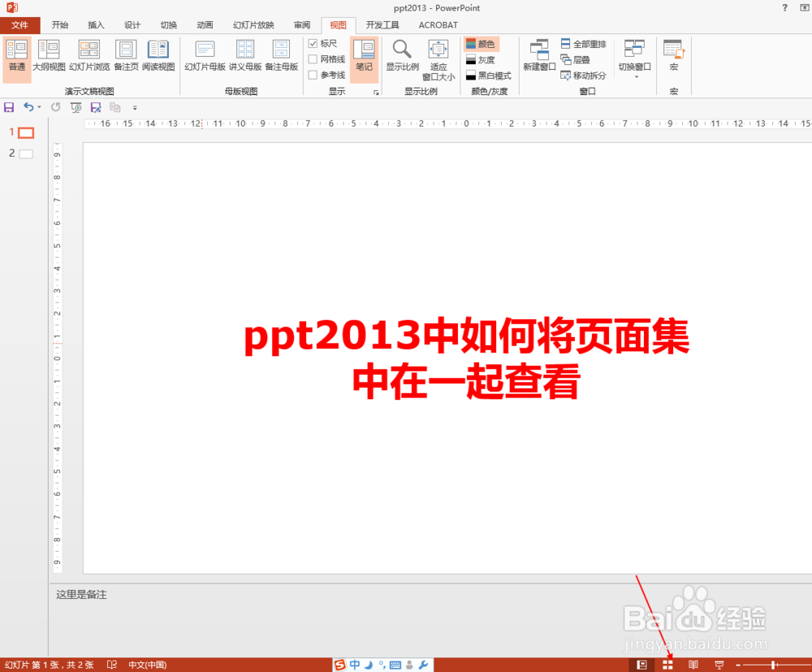812x672 pixels.
Task: Enable 网格线 (Gridlines)
Action: coord(314,59)
